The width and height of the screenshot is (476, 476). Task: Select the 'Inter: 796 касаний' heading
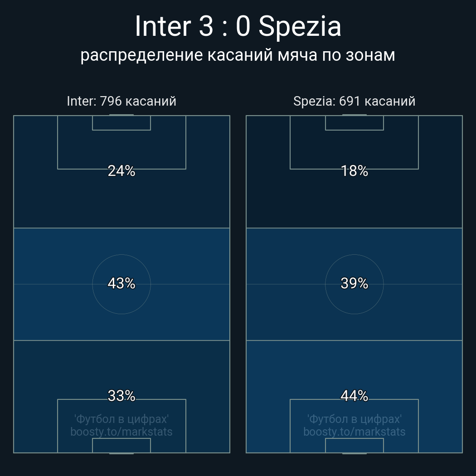point(121,101)
